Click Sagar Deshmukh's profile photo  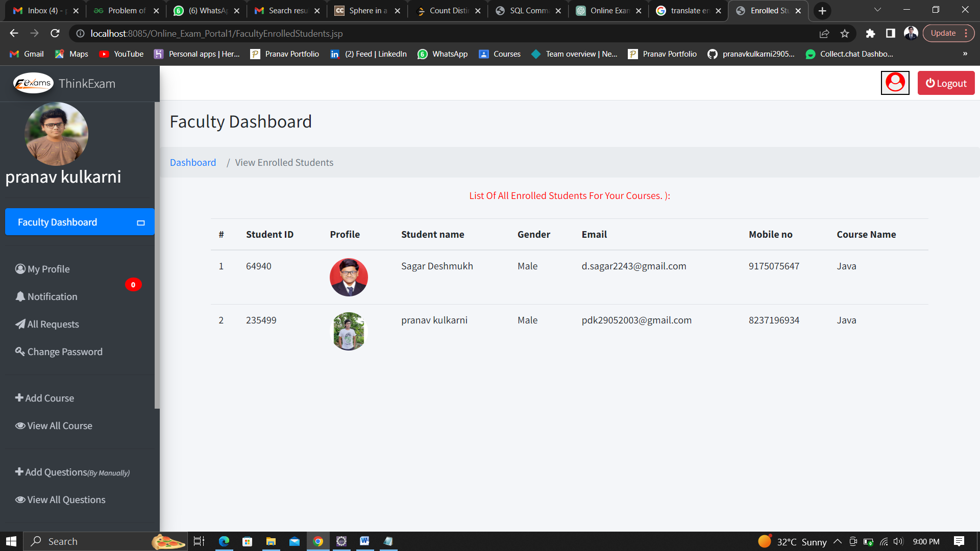(349, 277)
